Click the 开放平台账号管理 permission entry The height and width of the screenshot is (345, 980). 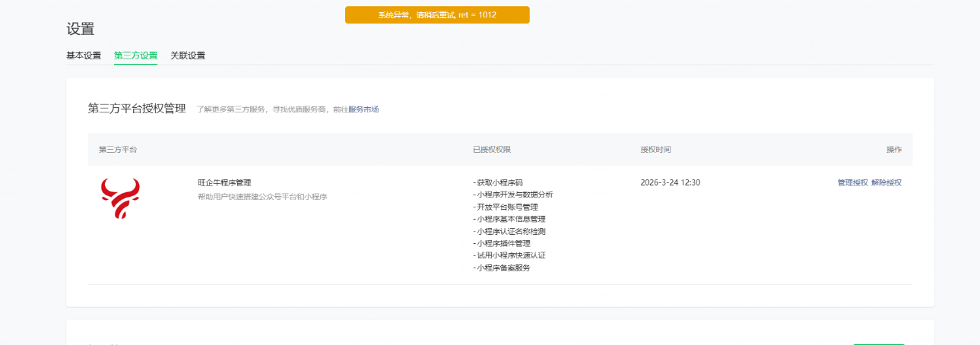[x=506, y=207]
